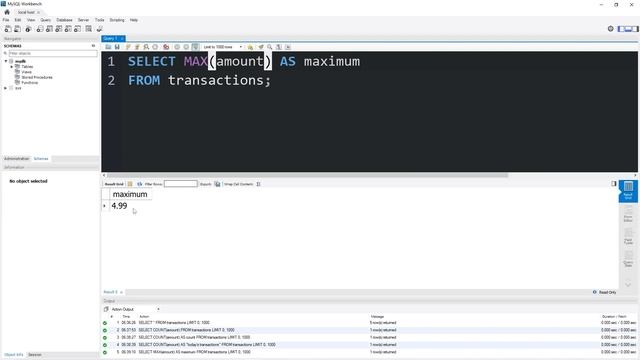Click the save snippet star icon
The height and width of the screenshot is (360, 640).
click(x=250, y=47)
